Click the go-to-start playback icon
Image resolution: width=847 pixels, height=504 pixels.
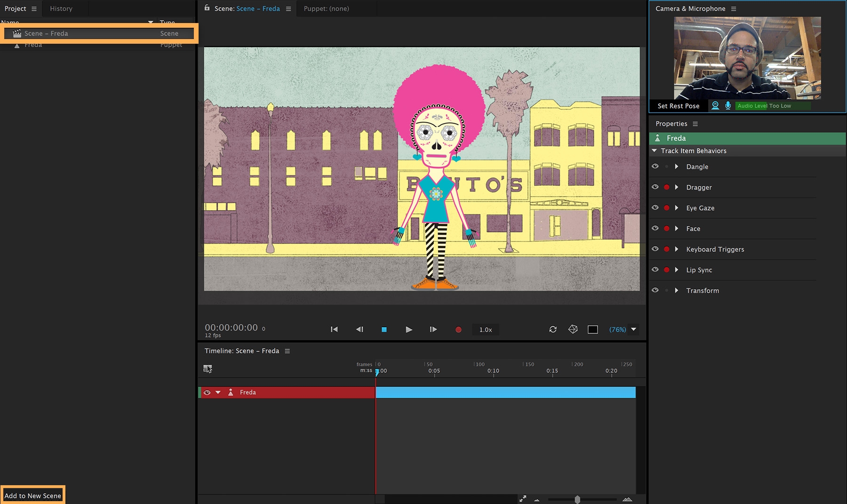click(x=334, y=329)
